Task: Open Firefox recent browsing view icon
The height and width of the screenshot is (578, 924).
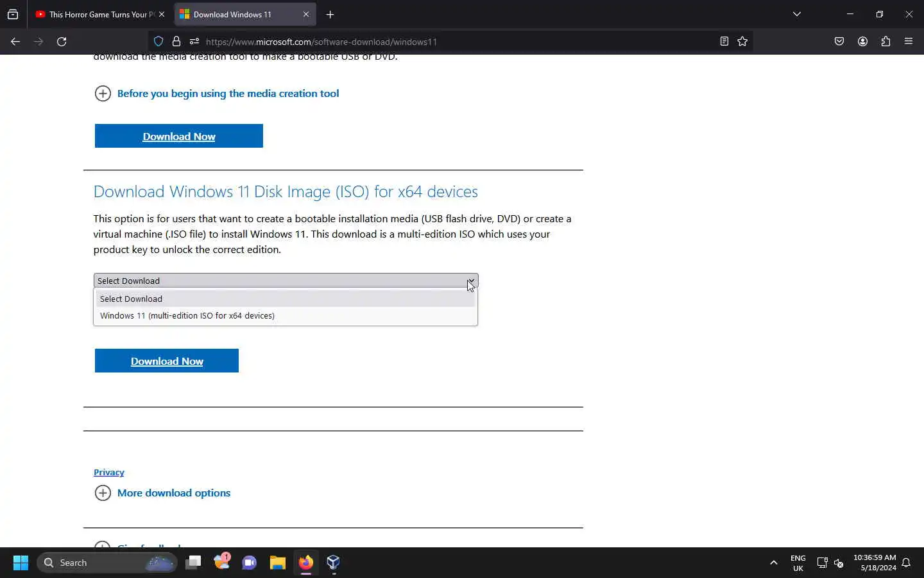Action: pyautogui.click(x=13, y=14)
